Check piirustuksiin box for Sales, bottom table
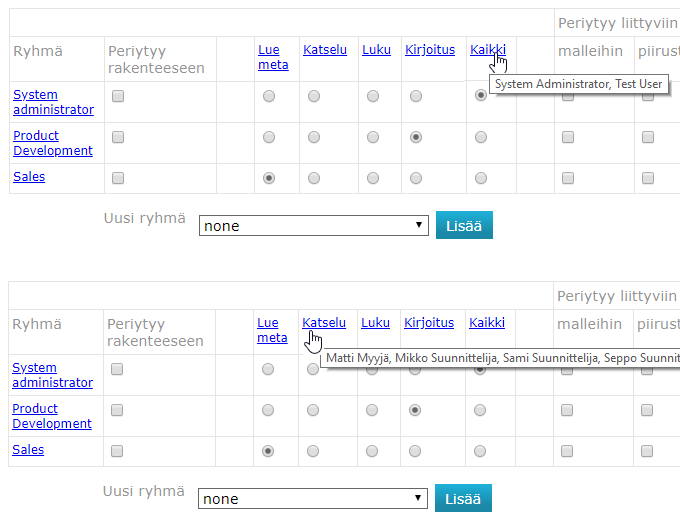 pyautogui.click(x=647, y=451)
